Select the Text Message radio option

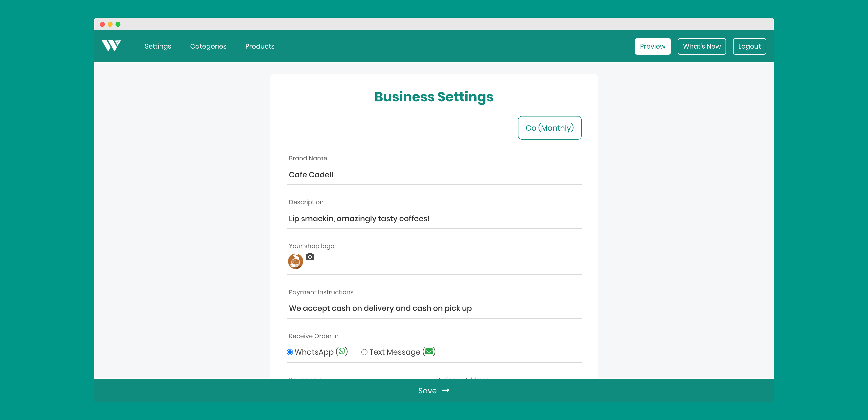click(x=364, y=352)
